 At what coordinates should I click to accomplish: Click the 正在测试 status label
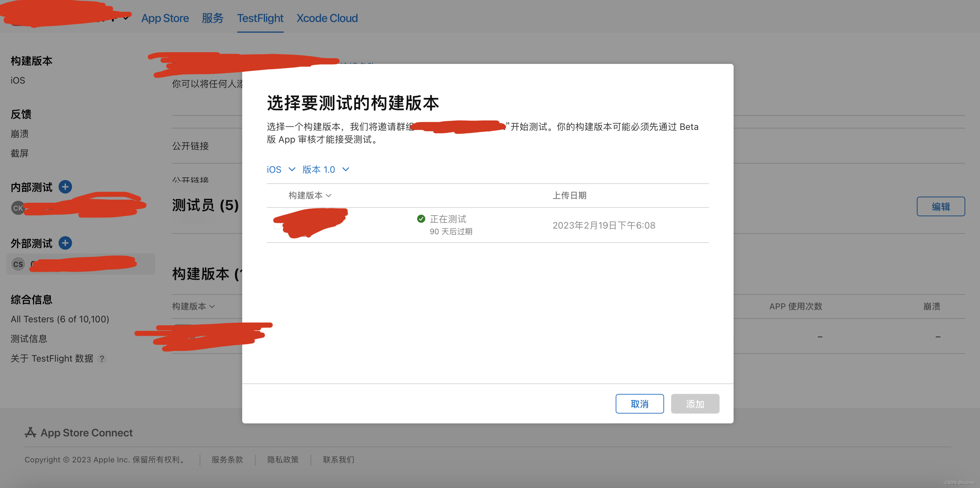tap(448, 219)
